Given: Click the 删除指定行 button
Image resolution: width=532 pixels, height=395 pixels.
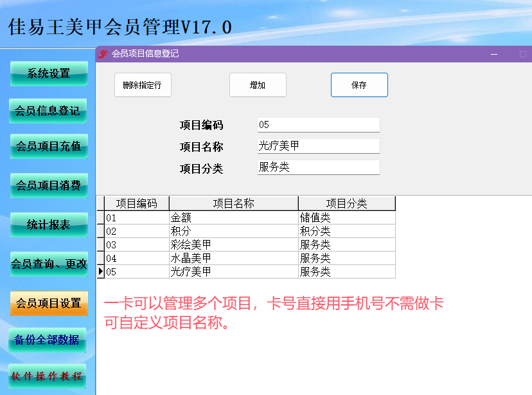Looking at the screenshot, I should tap(143, 85).
